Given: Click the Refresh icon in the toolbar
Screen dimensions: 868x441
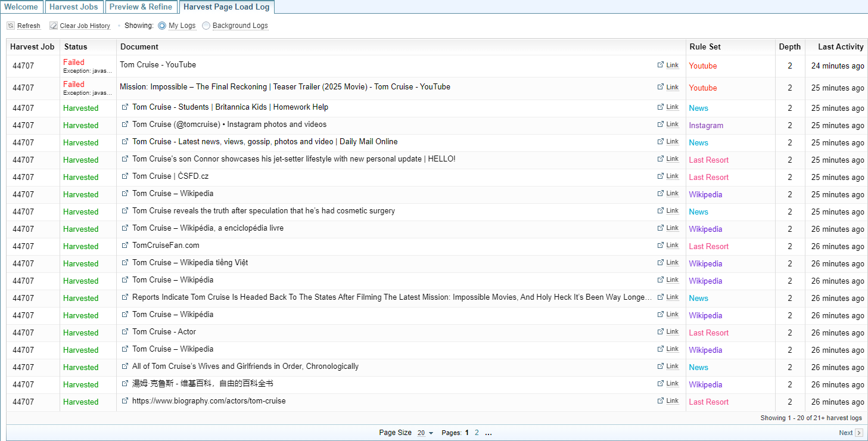Looking at the screenshot, I should (11, 26).
